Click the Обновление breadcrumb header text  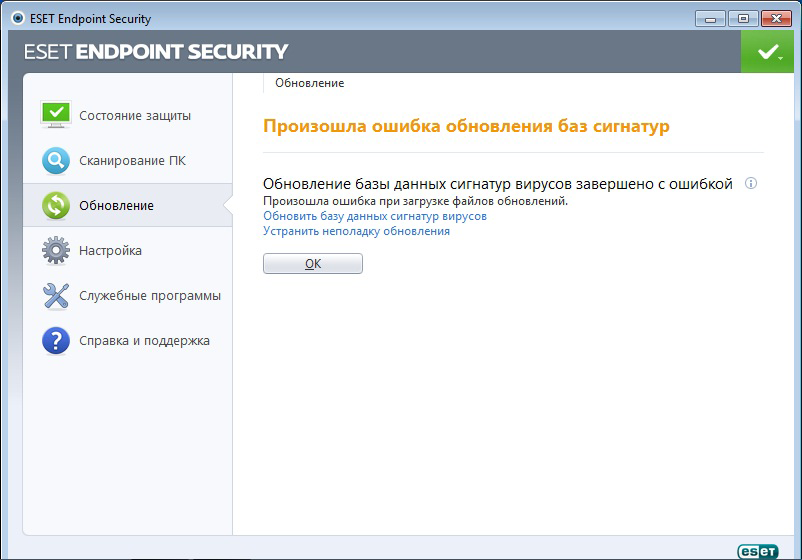click(309, 83)
